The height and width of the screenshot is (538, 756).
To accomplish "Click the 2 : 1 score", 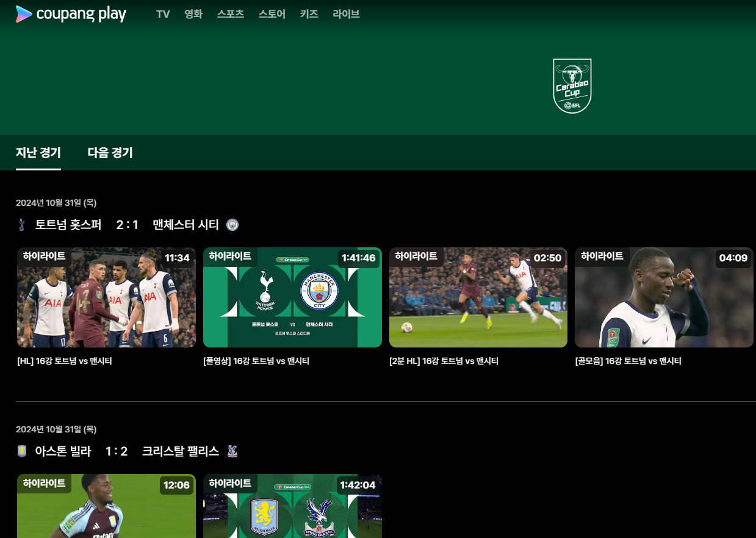I will [x=127, y=225].
